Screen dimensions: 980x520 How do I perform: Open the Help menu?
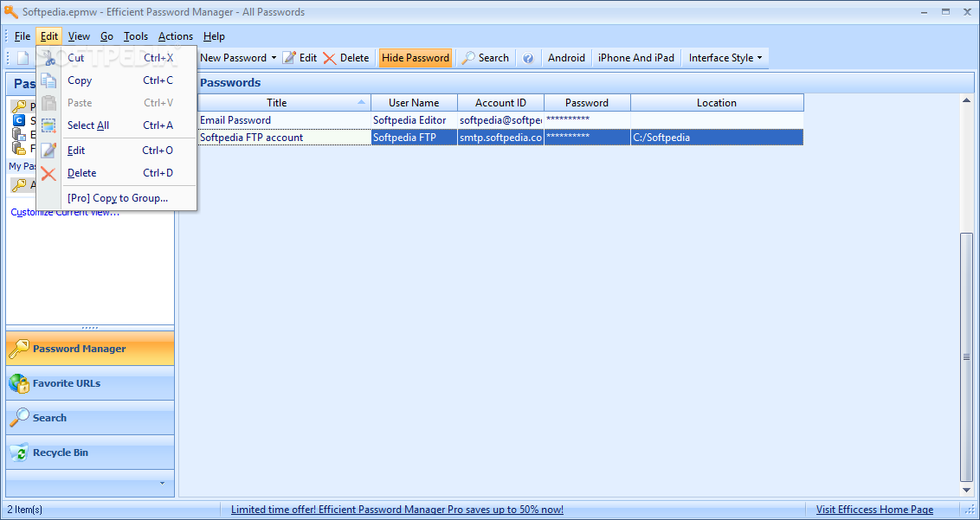click(214, 36)
